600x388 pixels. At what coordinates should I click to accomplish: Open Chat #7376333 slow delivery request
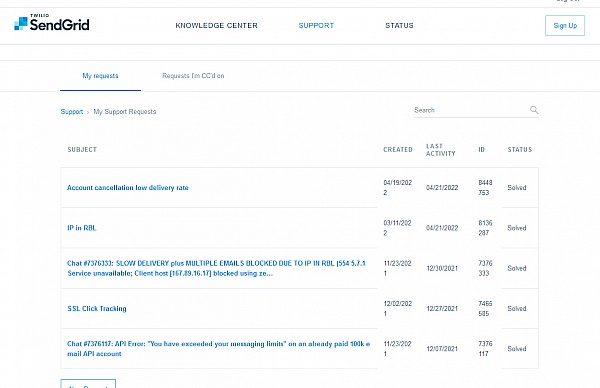216,268
